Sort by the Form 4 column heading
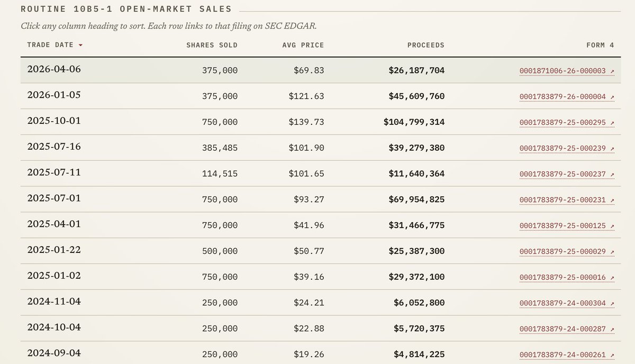The image size is (635, 364). 600,45
